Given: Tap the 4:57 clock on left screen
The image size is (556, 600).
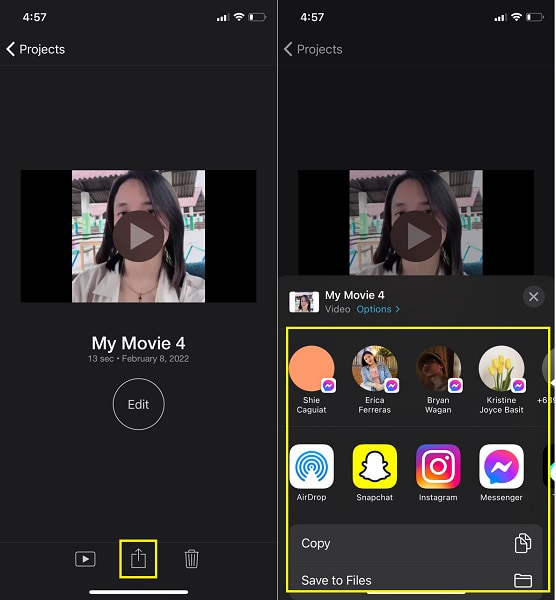Looking at the screenshot, I should coord(34,17).
